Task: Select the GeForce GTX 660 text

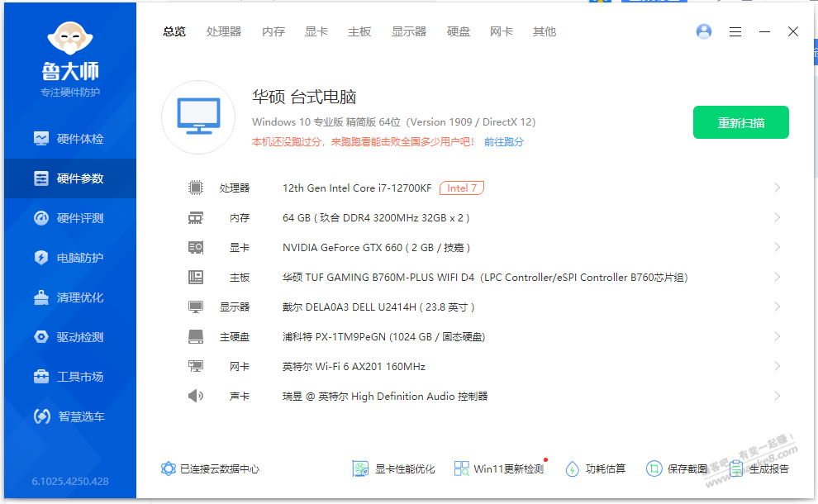Action: 376,248
